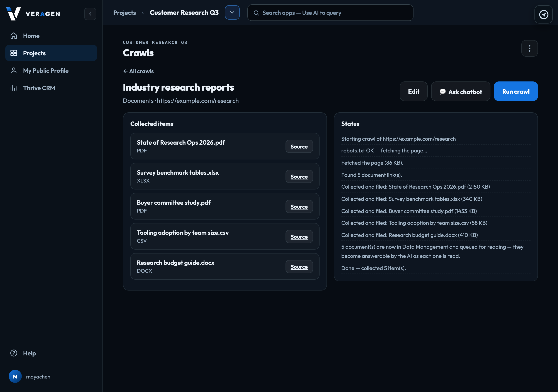Open the three-dot Crawls options menu

point(529,48)
